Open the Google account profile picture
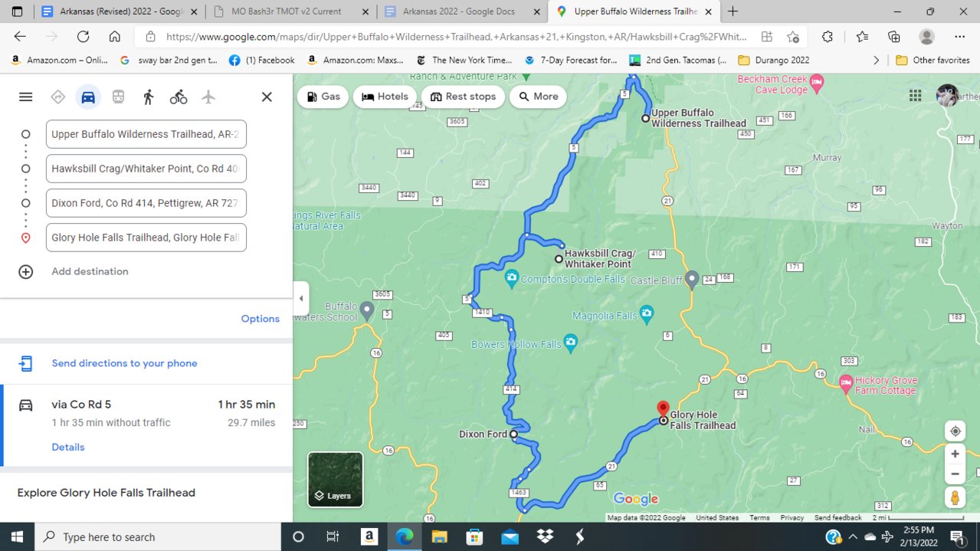 coord(948,95)
